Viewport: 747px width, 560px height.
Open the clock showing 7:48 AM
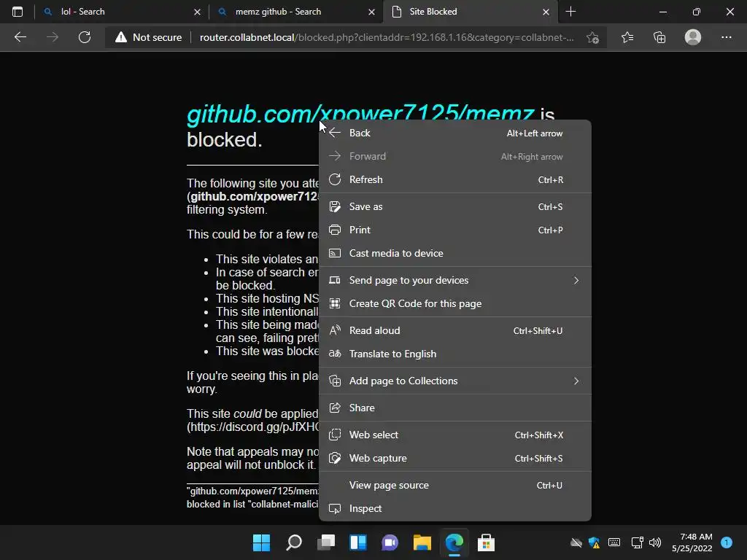coord(692,542)
